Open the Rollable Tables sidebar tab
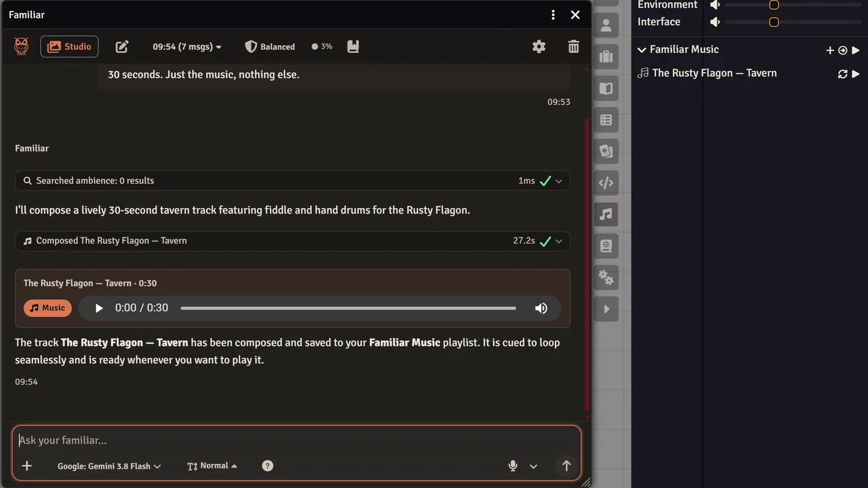Screen dimensions: 868x488 (606, 120)
